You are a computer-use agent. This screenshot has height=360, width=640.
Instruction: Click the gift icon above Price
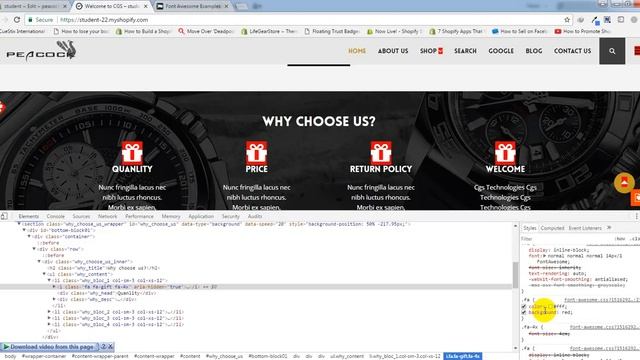(x=256, y=153)
